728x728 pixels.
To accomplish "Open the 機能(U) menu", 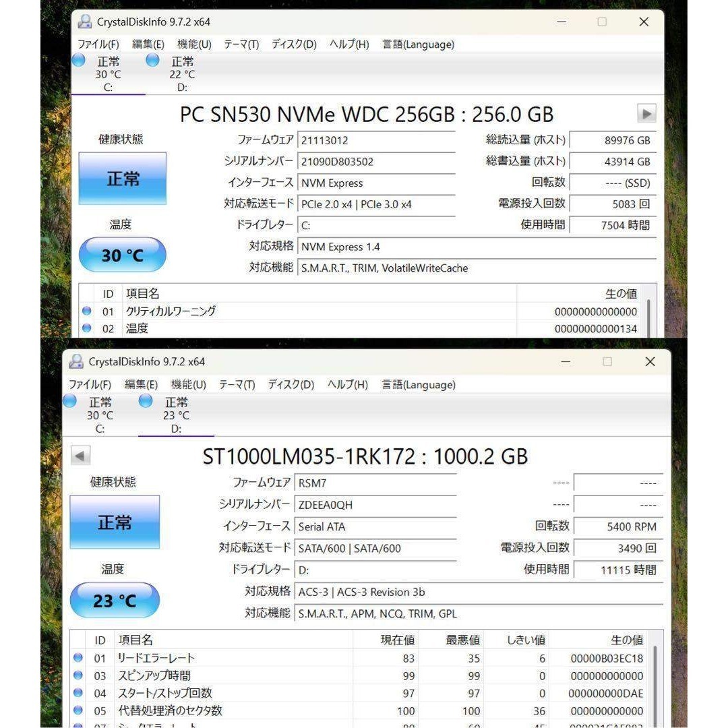I will [191, 44].
